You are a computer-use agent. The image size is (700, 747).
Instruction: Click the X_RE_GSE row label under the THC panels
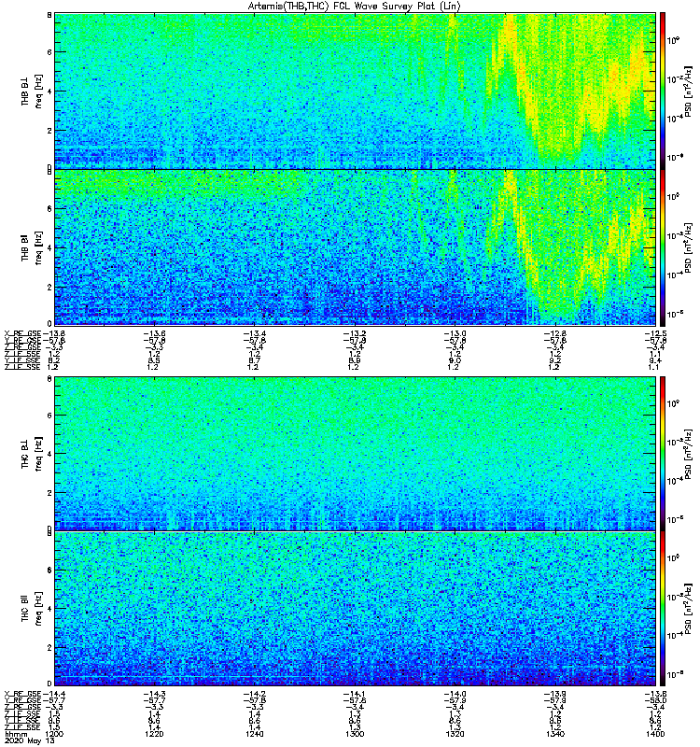click(22, 694)
